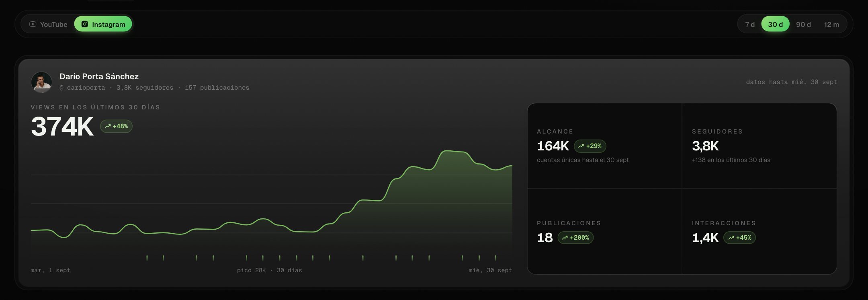Click the 'mié, 30 sept' axis label
Image resolution: width=868 pixels, height=300 pixels.
(x=490, y=270)
